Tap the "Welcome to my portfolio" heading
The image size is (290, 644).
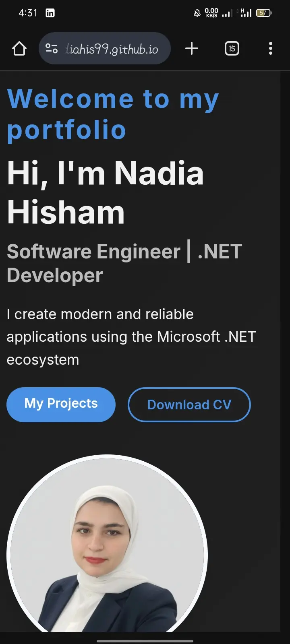(113, 114)
